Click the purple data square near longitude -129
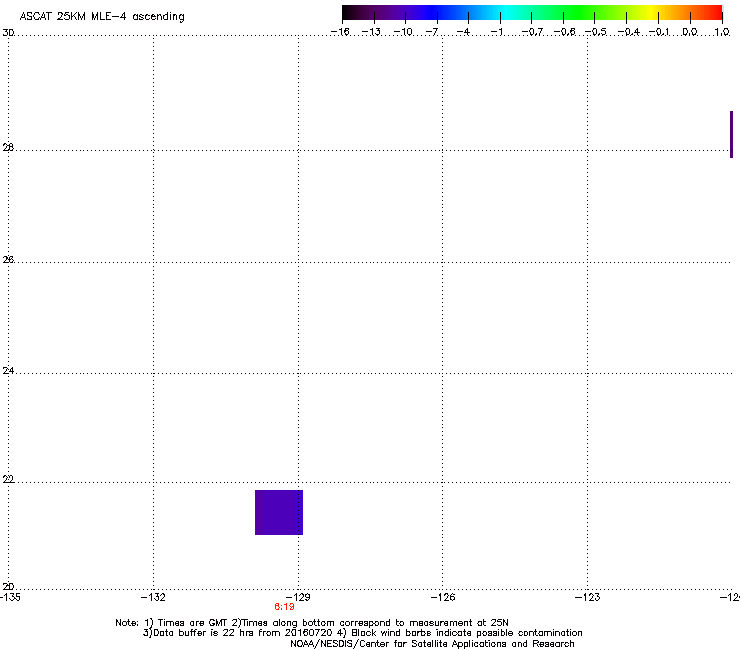Viewport: 740px width, 650px height. (x=279, y=512)
